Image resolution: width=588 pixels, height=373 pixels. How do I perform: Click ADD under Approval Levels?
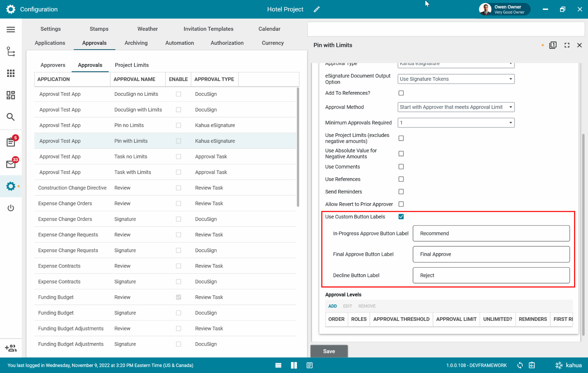[332, 306]
